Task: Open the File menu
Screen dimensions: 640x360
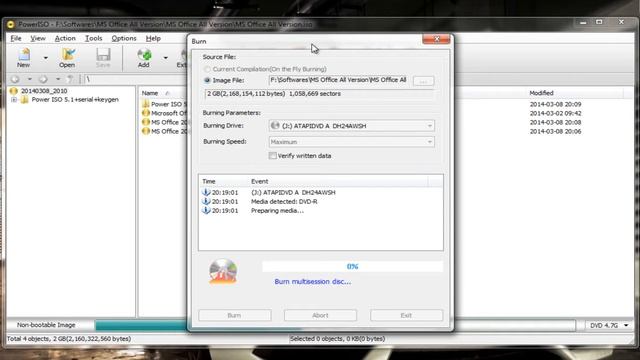Action: 16,38
